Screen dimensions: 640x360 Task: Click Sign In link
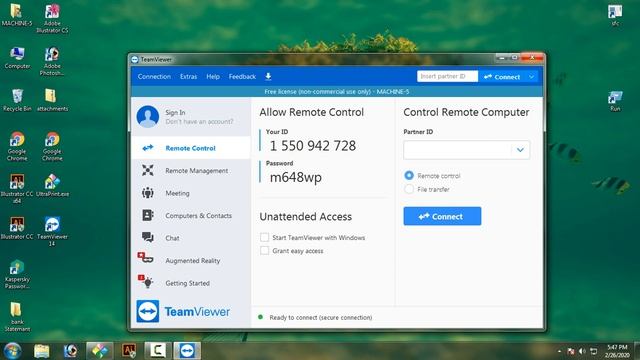click(x=175, y=112)
